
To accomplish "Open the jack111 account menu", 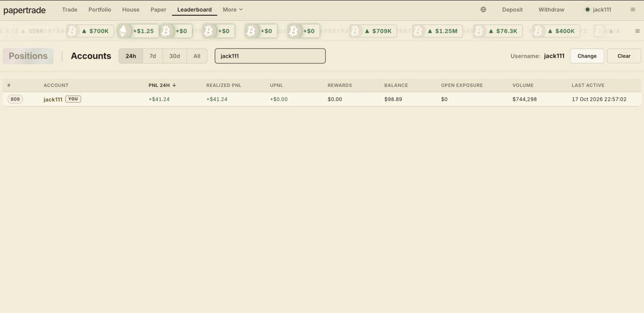I will coord(598,10).
